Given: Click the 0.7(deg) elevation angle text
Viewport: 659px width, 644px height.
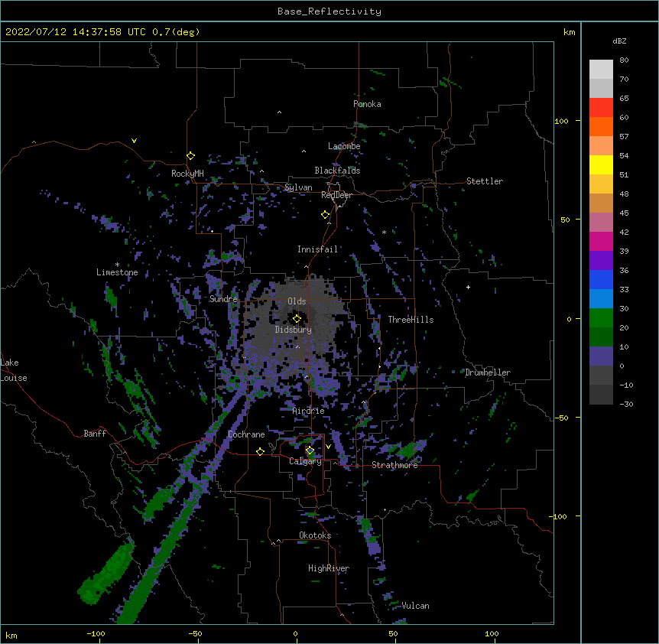Looking at the screenshot, I should (x=176, y=32).
